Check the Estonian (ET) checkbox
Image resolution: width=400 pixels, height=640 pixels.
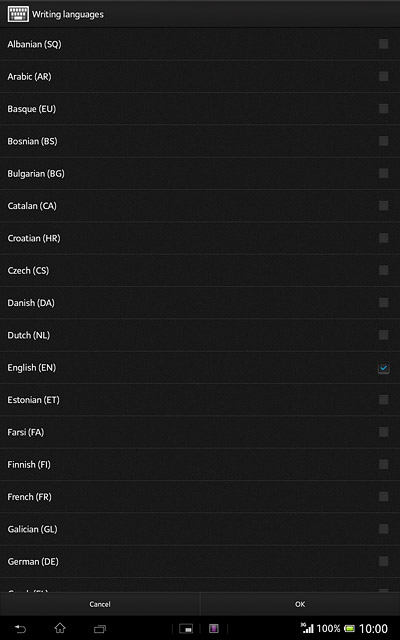pos(383,400)
